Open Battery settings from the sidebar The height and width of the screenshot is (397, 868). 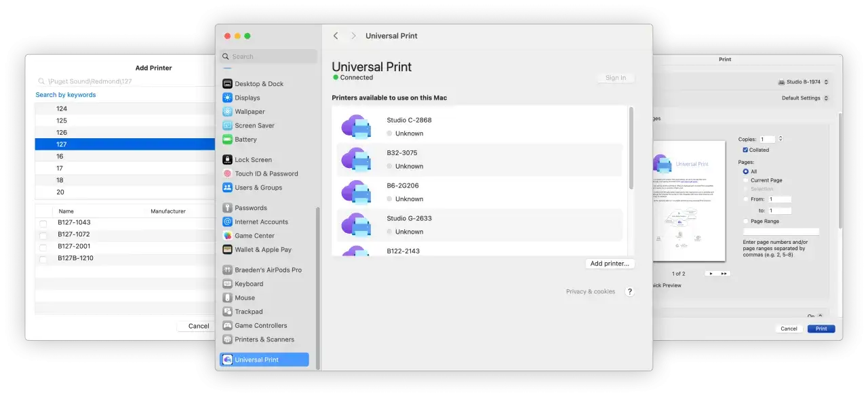(226, 140)
